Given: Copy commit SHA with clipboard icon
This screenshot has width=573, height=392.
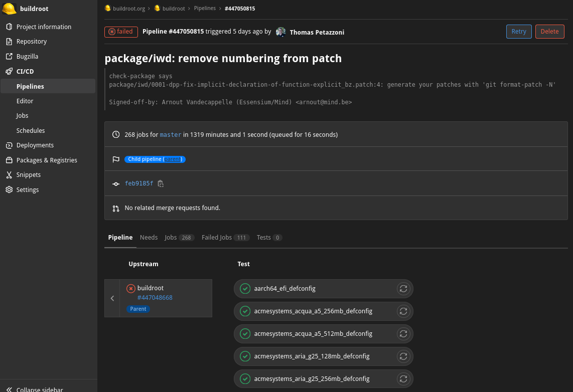Looking at the screenshot, I should coord(161,183).
